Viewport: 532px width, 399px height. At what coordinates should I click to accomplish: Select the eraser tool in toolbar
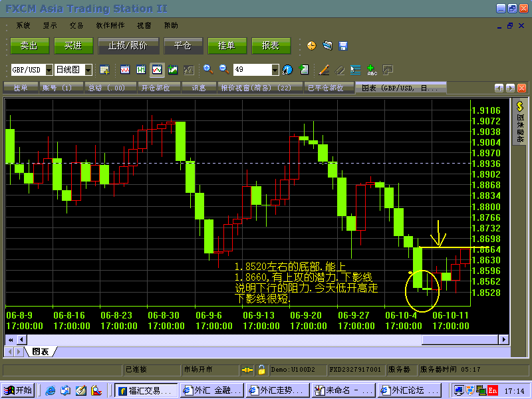(340, 69)
